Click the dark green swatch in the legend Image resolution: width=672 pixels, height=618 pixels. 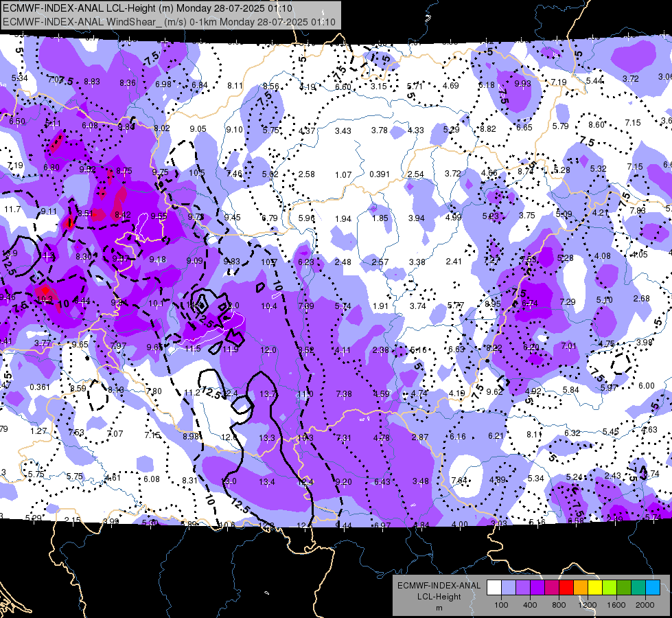623,588
